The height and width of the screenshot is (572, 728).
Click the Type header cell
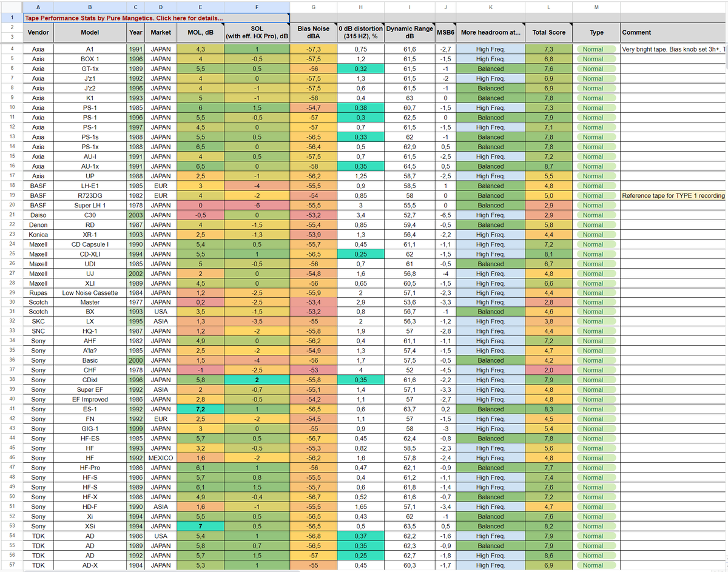596,33
